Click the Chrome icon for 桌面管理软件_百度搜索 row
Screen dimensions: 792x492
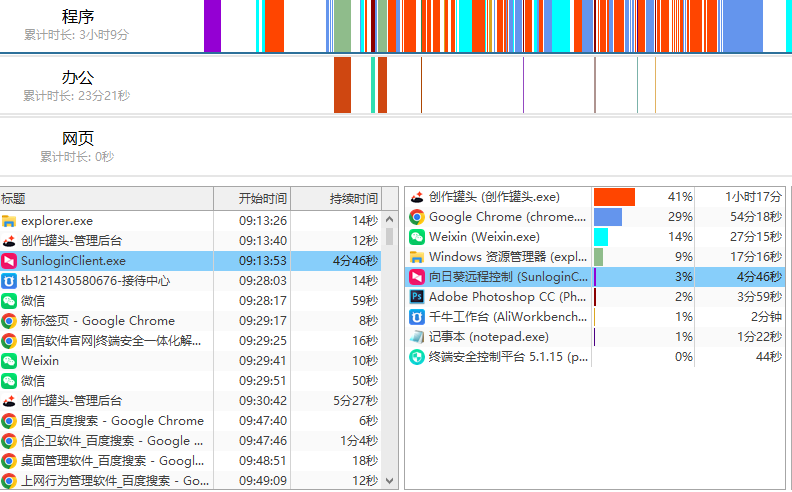(9, 461)
